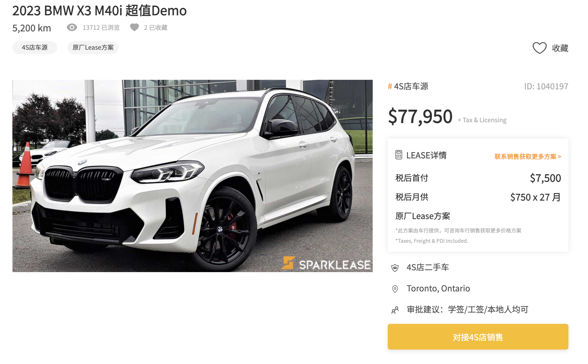
Task: Toggle the outlined heart 收藏 icon
Action: click(539, 48)
